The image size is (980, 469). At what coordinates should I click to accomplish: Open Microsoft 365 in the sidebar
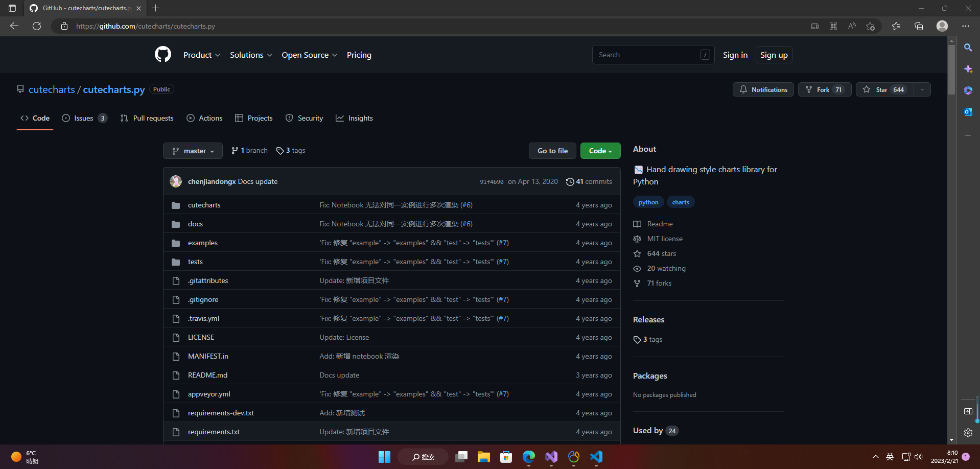click(968, 90)
